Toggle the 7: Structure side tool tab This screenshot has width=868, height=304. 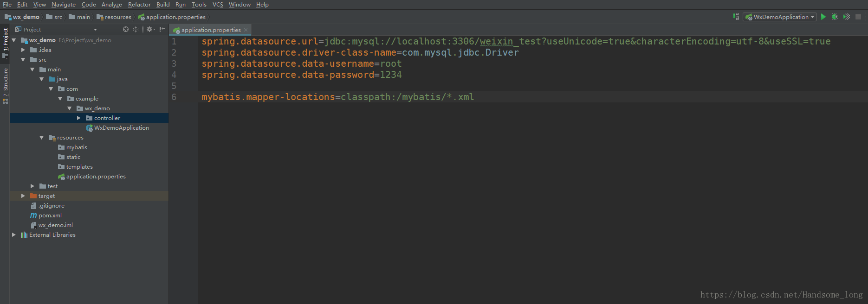[5, 86]
